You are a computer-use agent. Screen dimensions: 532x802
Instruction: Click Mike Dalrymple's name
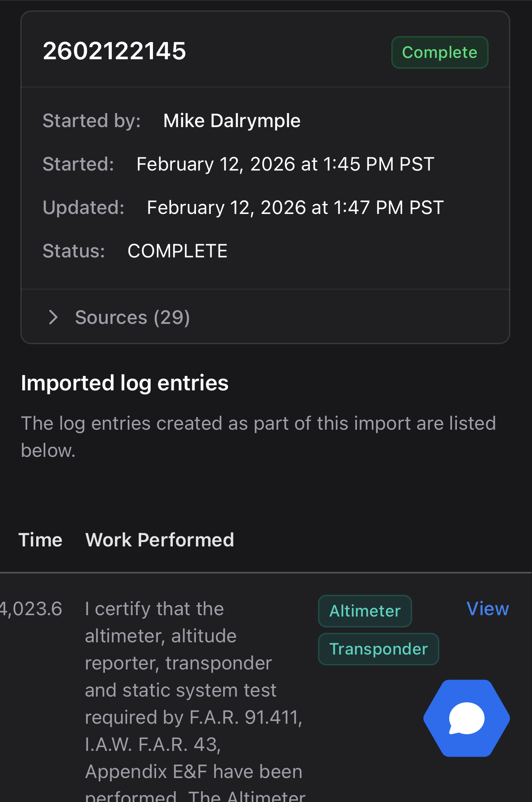point(232,120)
